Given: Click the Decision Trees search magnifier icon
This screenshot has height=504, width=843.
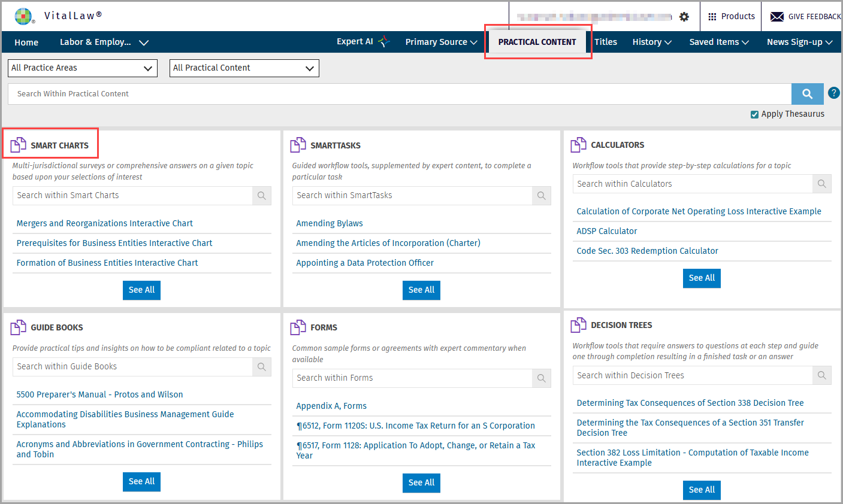Looking at the screenshot, I should [822, 375].
